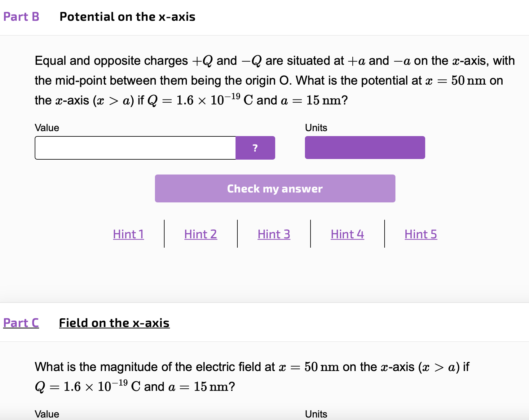The height and width of the screenshot is (420, 529).
Task: Open Hint 3
Action: pos(274,234)
